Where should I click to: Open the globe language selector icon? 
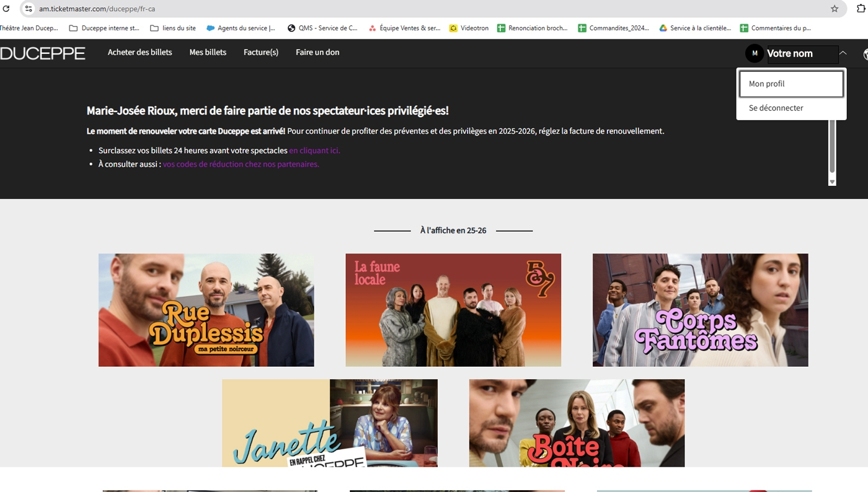point(865,54)
